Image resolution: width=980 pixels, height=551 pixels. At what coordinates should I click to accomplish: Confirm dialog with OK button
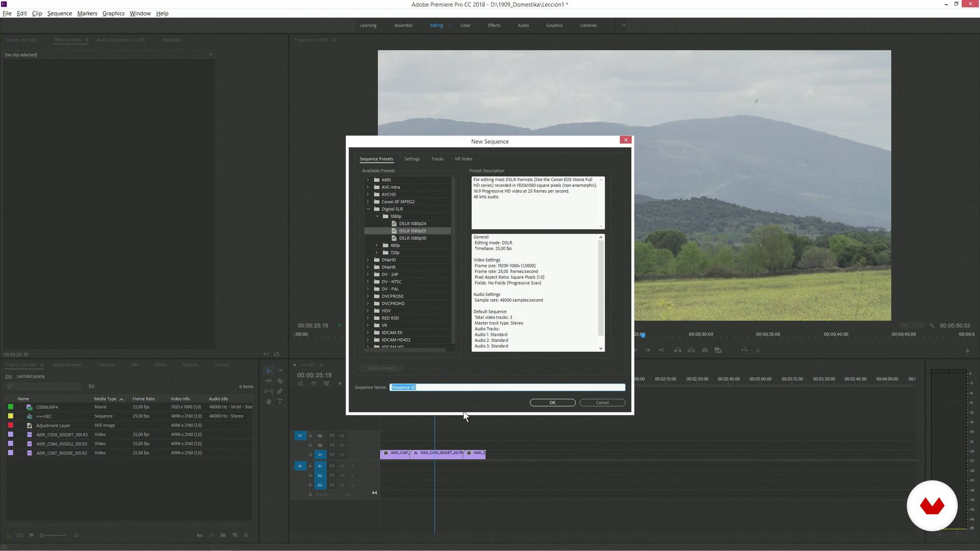coord(552,403)
